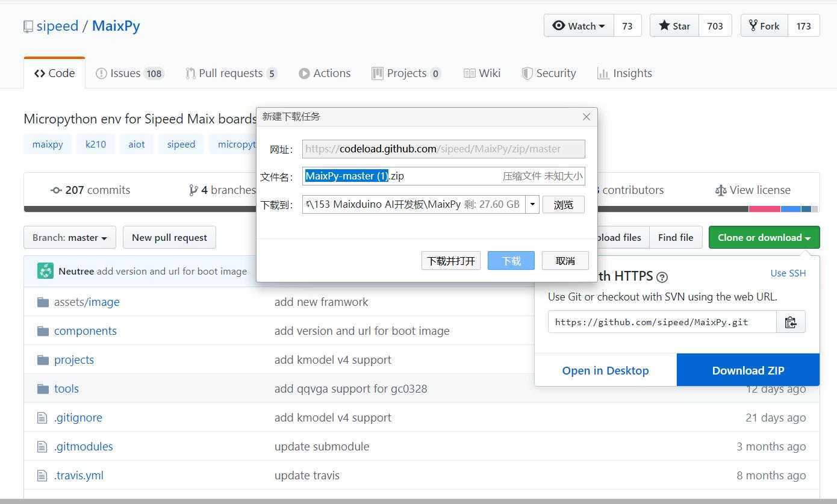Open the Pull requests tab
Screen dimensions: 837x504
[231, 73]
